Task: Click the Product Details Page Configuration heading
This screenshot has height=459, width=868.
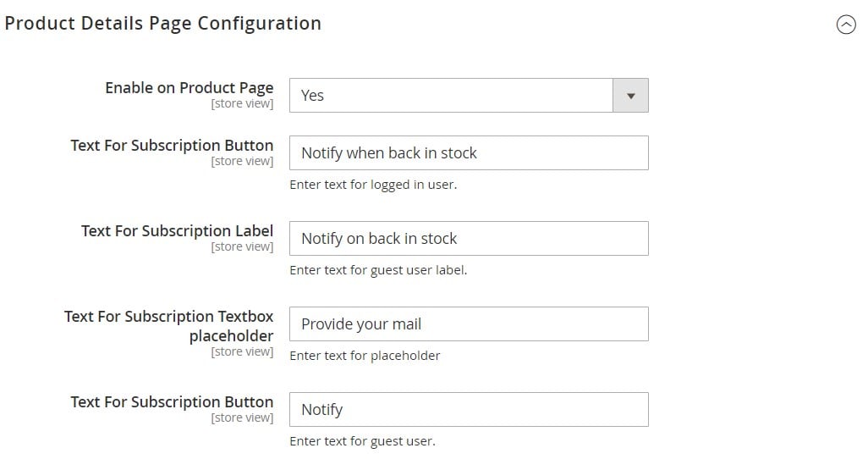Action: click(x=162, y=23)
